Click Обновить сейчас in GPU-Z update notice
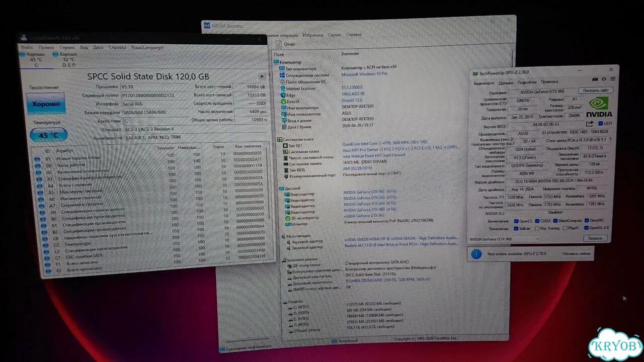Screen dimensions: 644x362 click(576, 253)
